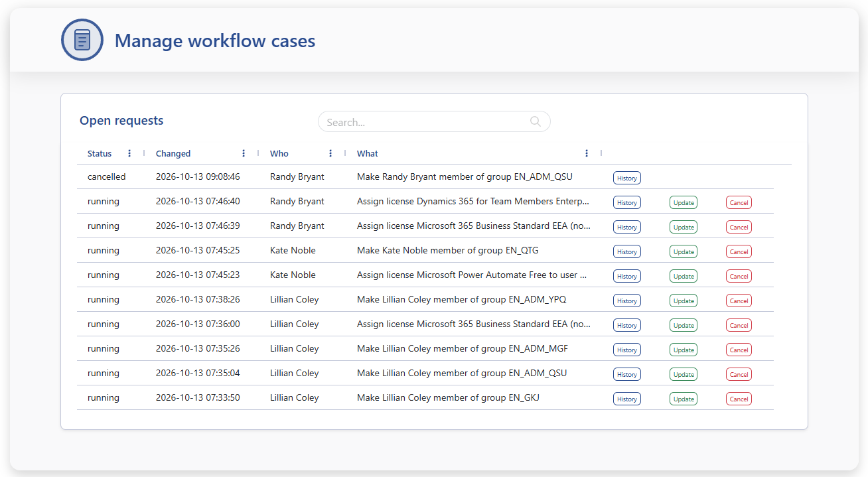Screen dimensions: 868x477
Task: Cancel the EN_ADM_MGF group request
Action: point(739,350)
